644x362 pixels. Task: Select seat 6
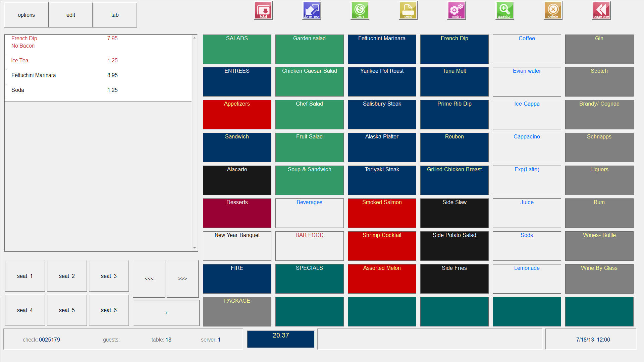click(x=109, y=310)
